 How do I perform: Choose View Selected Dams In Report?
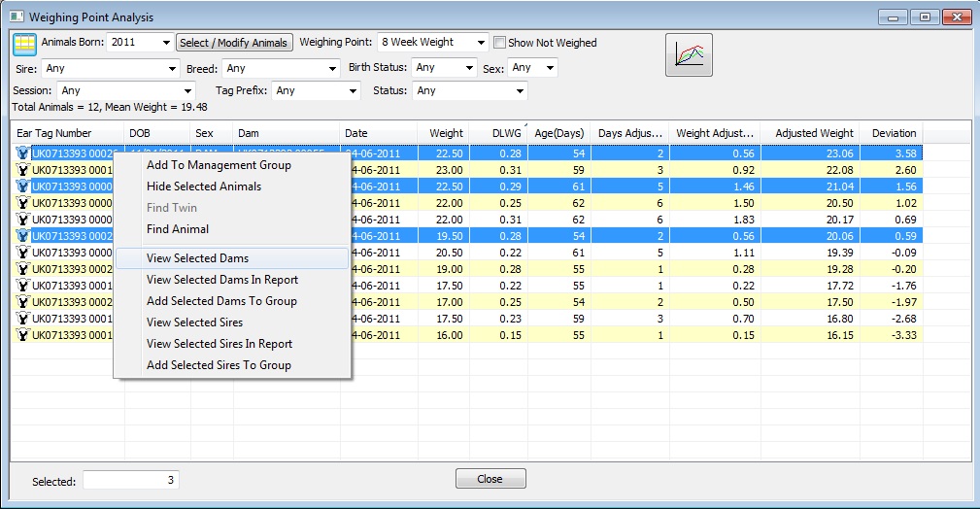232,280
